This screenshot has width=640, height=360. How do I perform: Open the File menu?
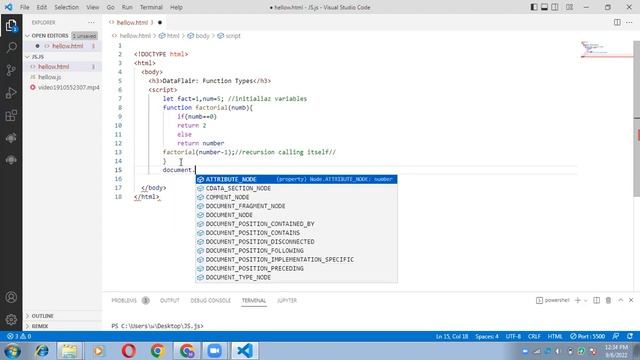(x=24, y=7)
